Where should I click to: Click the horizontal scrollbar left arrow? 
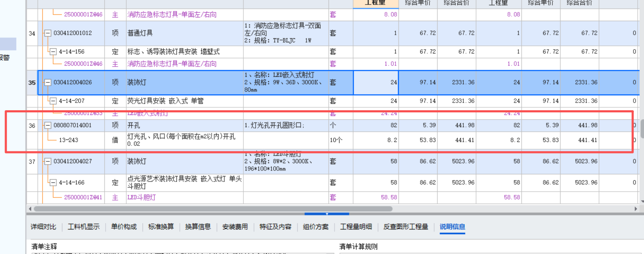point(30,209)
